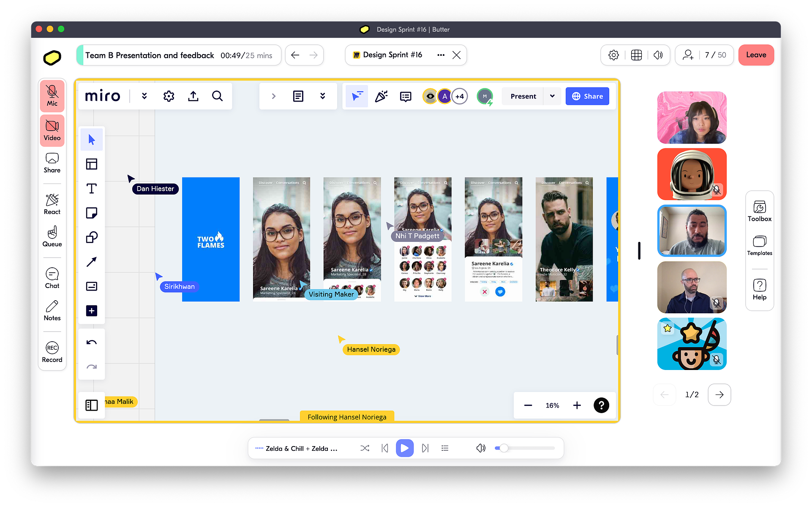The image size is (812, 507).
Task: Open the Templates panel
Action: 759,246
